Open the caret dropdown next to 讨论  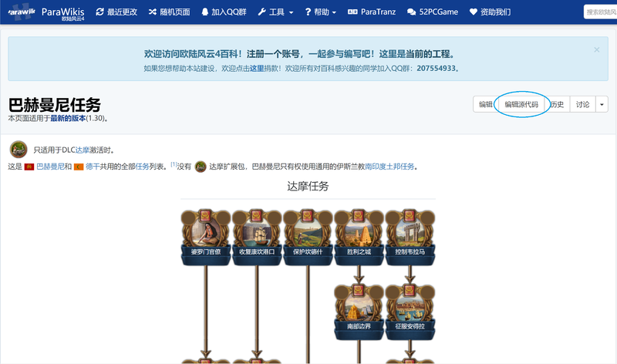click(x=602, y=104)
